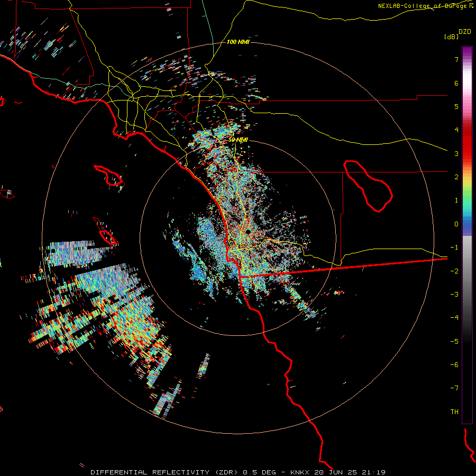This screenshot has height=476, width=476.
Task: Click the "3" value on the scale
Action: [x=456, y=153]
